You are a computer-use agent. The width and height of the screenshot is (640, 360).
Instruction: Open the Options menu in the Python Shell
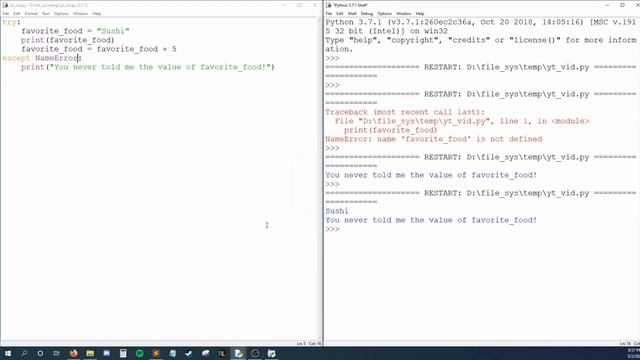(384, 13)
